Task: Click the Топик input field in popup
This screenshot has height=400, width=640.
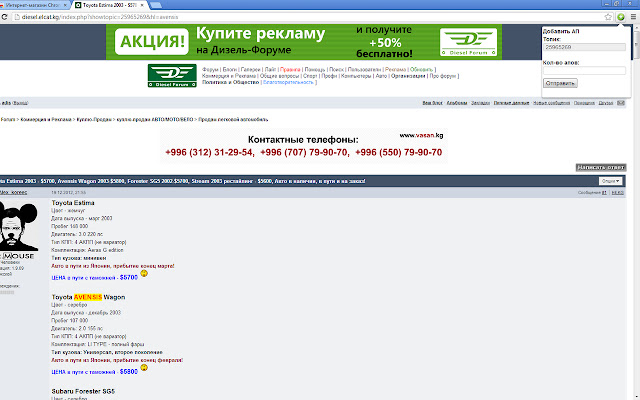Action: [584, 47]
